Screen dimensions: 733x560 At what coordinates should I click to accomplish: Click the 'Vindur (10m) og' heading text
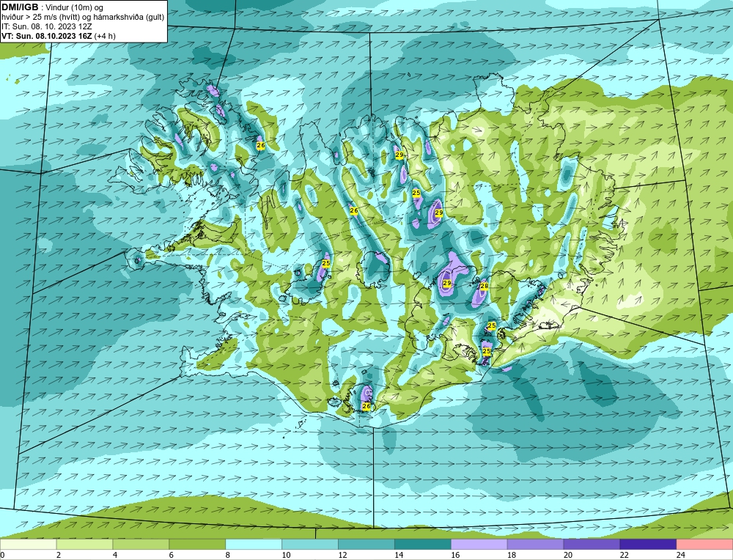(74, 7)
